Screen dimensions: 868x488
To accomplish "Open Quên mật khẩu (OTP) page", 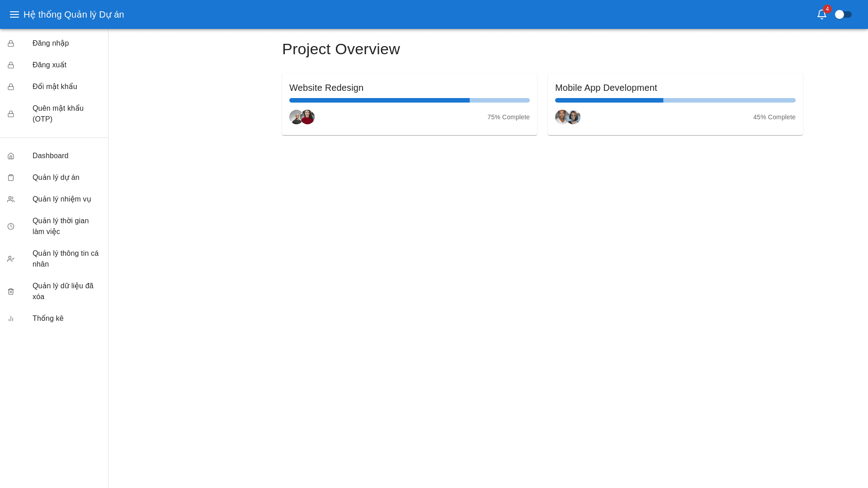I will pyautogui.click(x=58, y=114).
